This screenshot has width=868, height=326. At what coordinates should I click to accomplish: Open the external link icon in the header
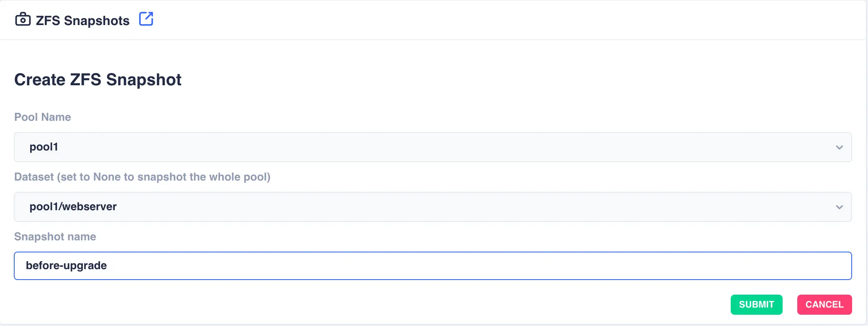pos(146,19)
